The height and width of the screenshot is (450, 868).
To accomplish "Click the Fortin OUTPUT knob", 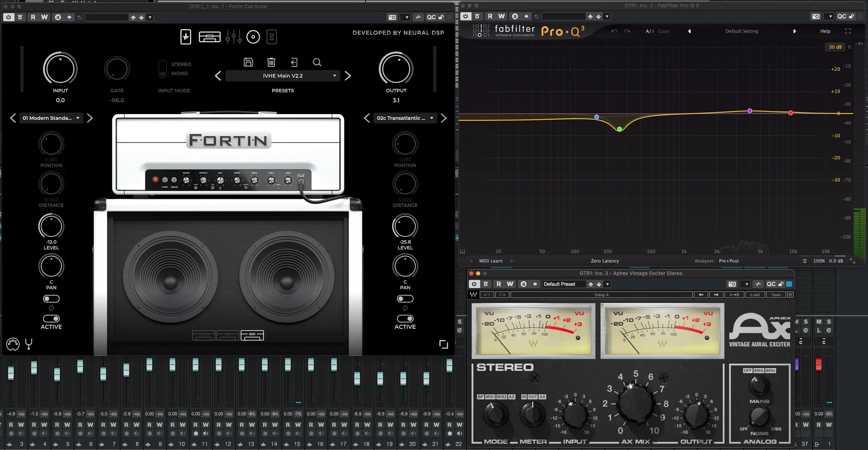I will (x=396, y=68).
